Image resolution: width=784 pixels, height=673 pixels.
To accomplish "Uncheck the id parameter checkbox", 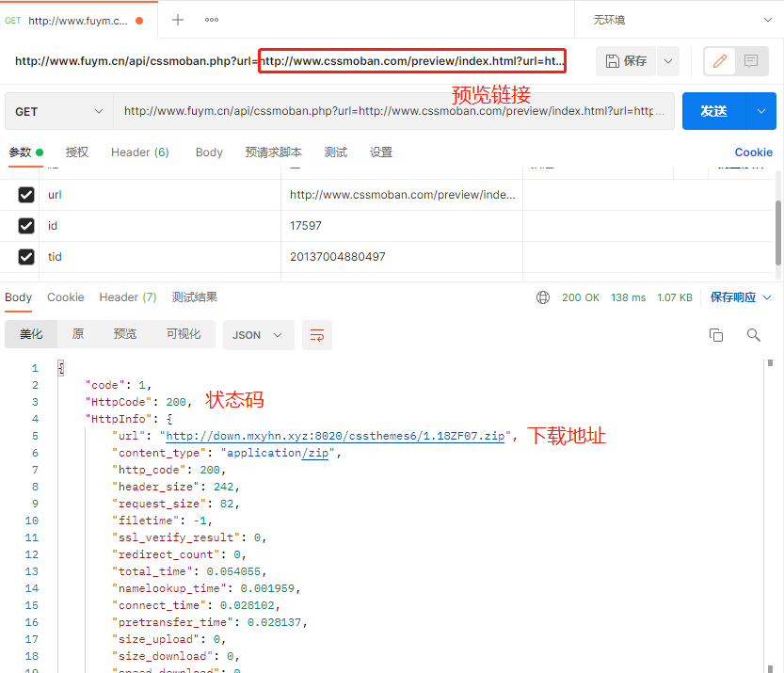I will [x=26, y=226].
